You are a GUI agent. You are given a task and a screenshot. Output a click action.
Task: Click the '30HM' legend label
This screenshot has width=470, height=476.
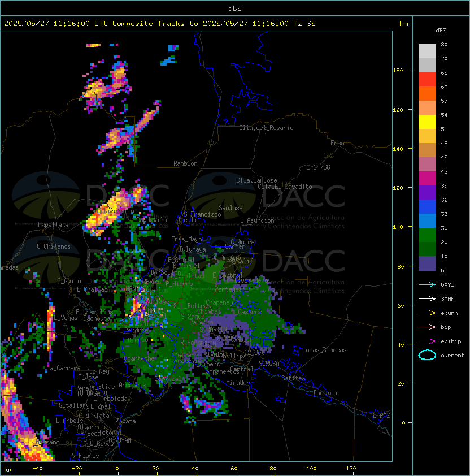pos(447,298)
